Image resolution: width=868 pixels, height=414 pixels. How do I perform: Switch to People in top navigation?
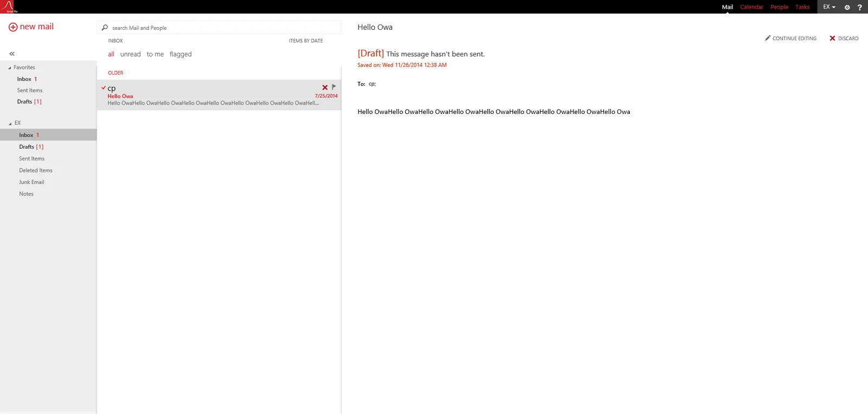pos(779,7)
